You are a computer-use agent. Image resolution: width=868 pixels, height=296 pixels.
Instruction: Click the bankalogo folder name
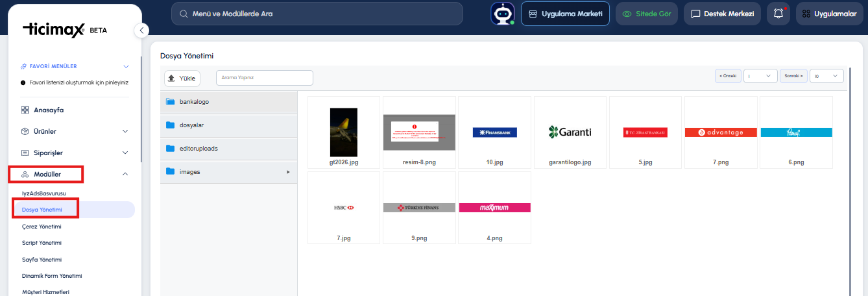point(194,102)
